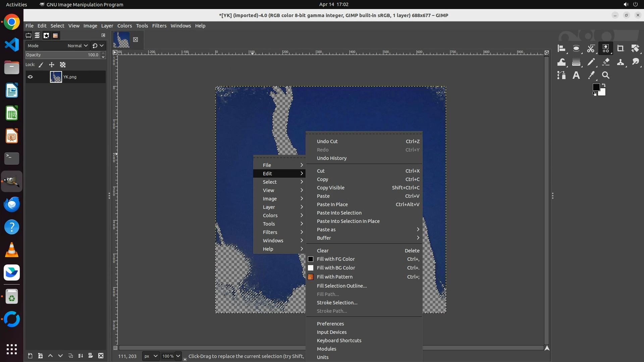Click Fill with FG Color entry

pos(336,259)
